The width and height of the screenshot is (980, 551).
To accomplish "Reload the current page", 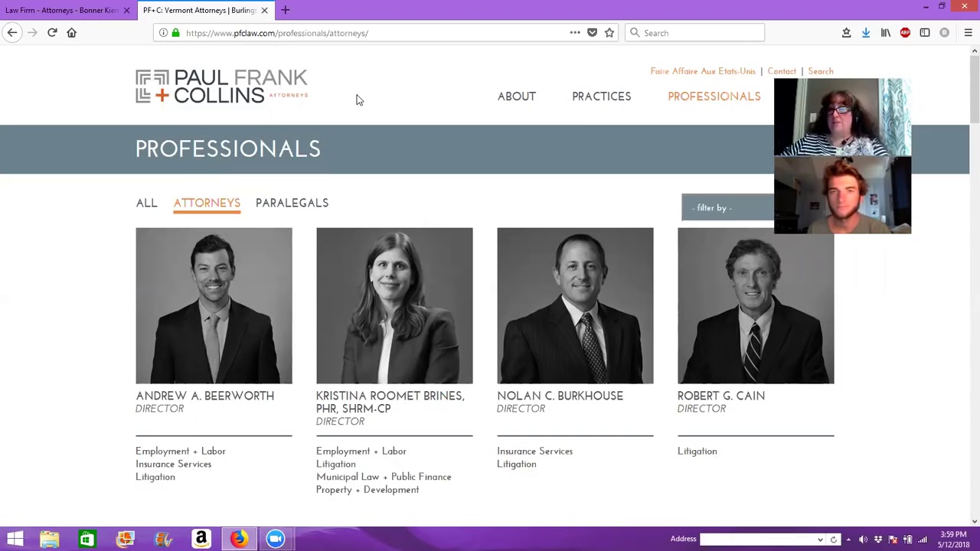I will (52, 33).
